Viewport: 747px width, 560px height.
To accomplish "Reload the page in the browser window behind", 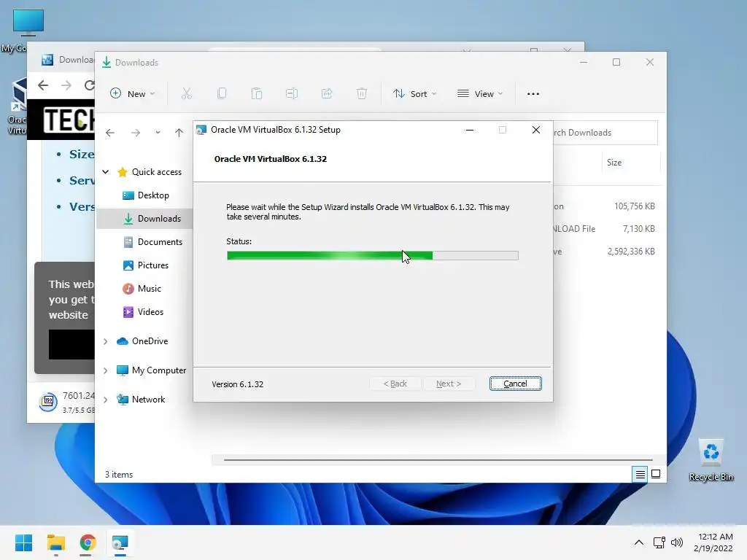I will [89, 85].
